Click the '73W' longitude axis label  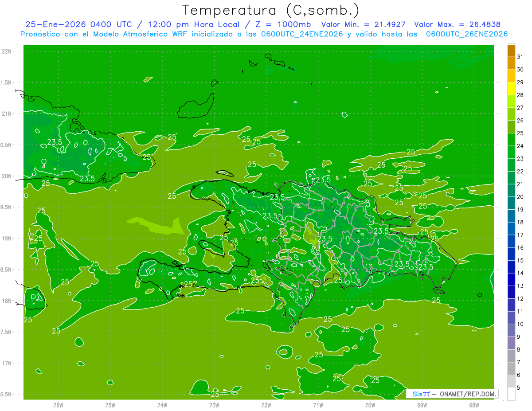pyautogui.click(x=214, y=405)
